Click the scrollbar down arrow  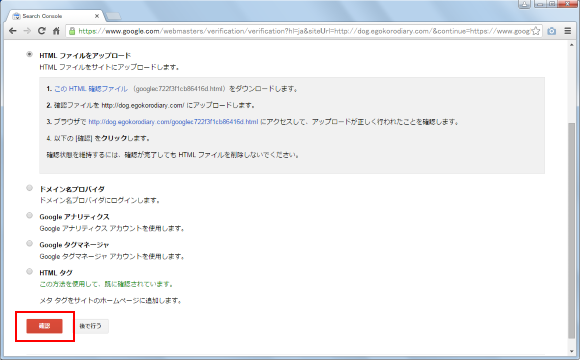click(x=571, y=351)
